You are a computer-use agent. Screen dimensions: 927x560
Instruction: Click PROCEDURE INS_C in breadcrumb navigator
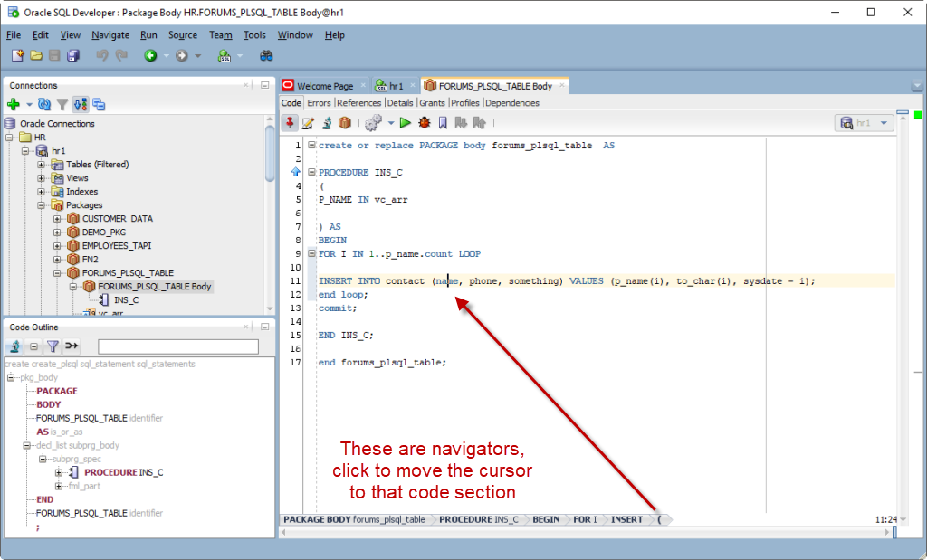[x=478, y=520]
